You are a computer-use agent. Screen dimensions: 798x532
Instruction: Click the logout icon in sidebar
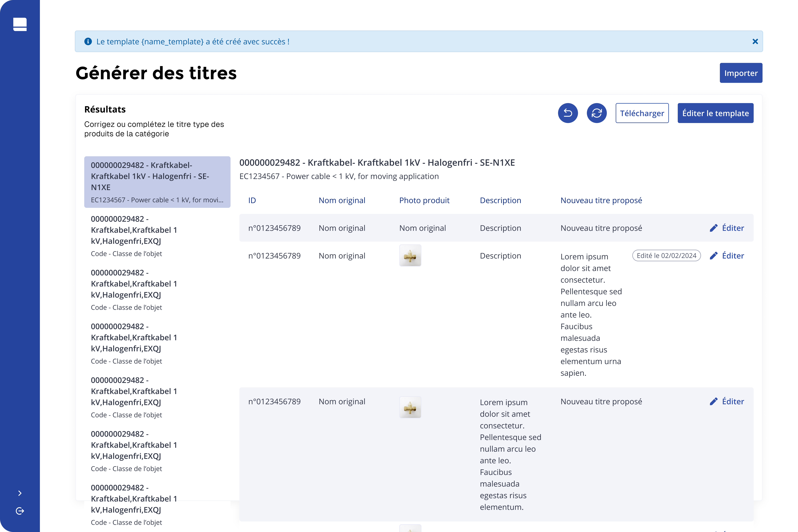[x=20, y=511]
